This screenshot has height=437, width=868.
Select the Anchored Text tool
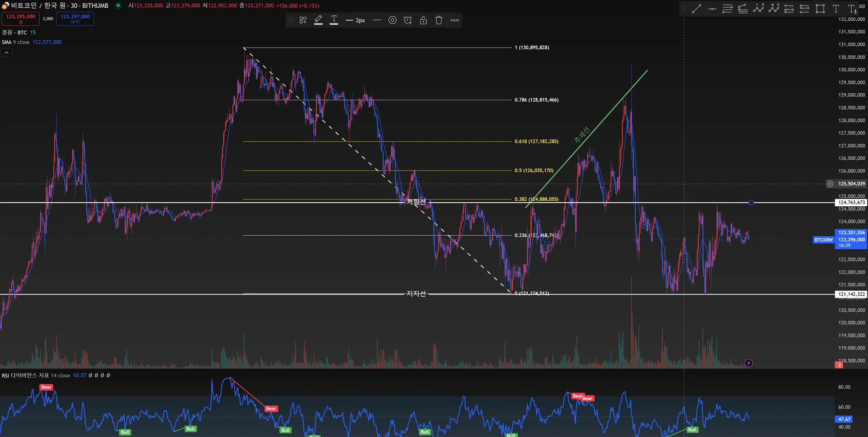852,9
